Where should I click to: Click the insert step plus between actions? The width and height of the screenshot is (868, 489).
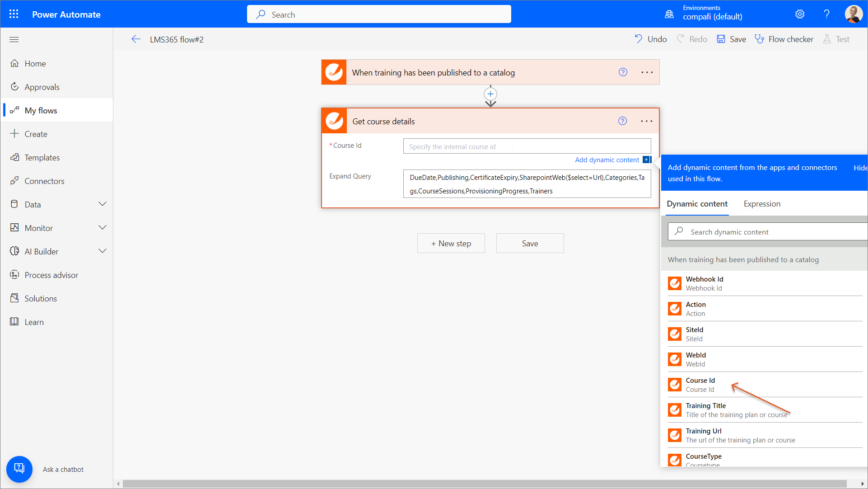490,94
